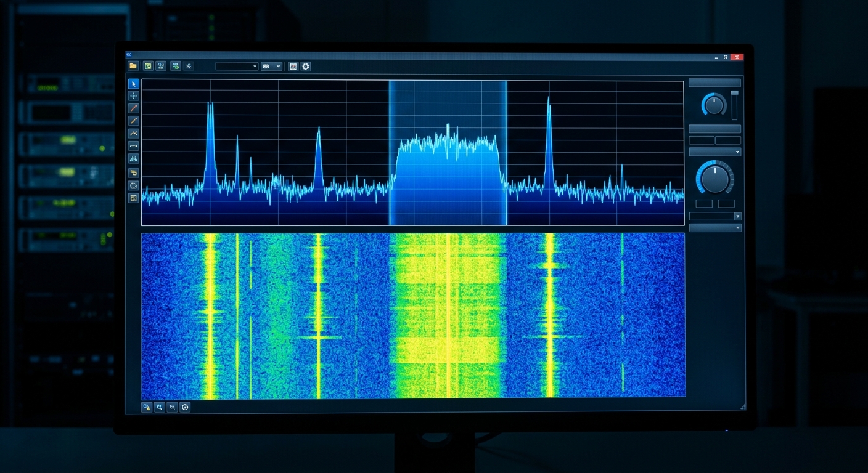Open the wide empty dropdown in the top toolbar
868x473 pixels.
point(237,67)
